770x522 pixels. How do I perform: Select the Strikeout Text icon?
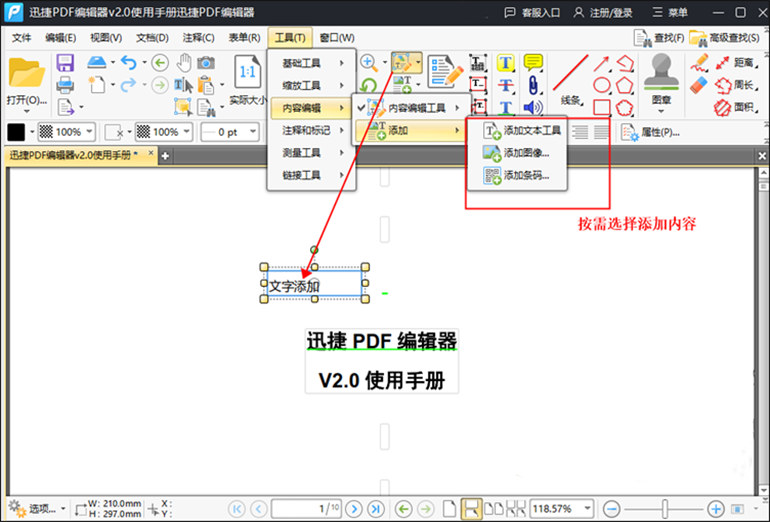pos(505,85)
